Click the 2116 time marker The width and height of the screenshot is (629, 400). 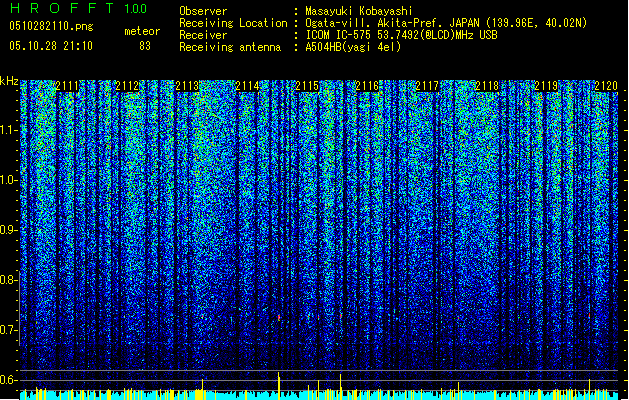click(367, 86)
